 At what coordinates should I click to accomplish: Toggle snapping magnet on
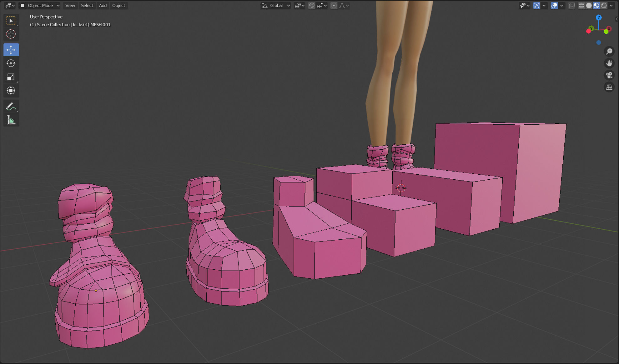point(311,6)
